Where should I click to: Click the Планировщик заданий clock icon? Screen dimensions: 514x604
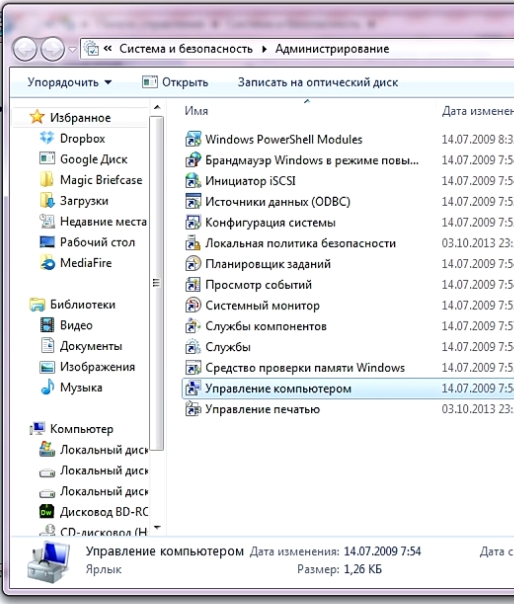pos(193,264)
